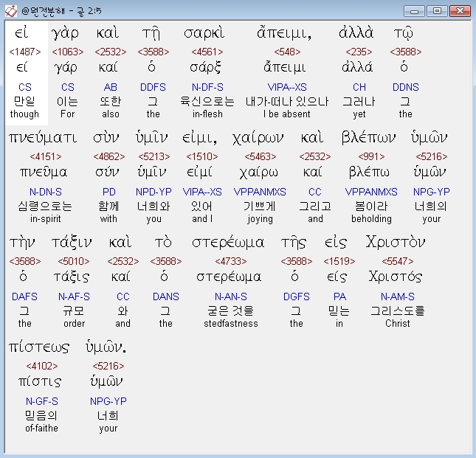This screenshot has width=476, height=458.
Task: Open Strong's number <4733>
Action: 231,261
